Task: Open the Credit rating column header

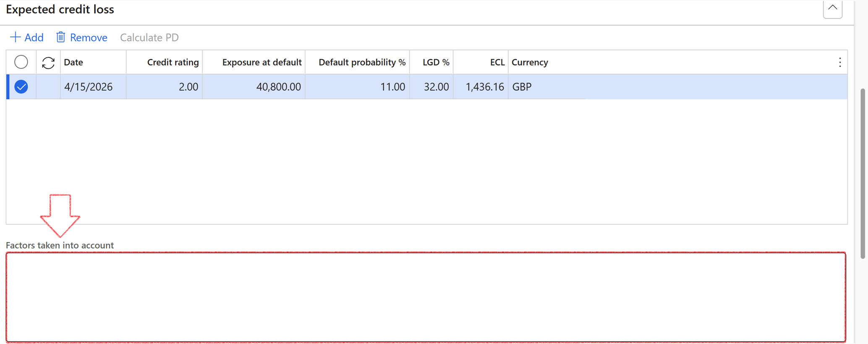Action: (173, 62)
